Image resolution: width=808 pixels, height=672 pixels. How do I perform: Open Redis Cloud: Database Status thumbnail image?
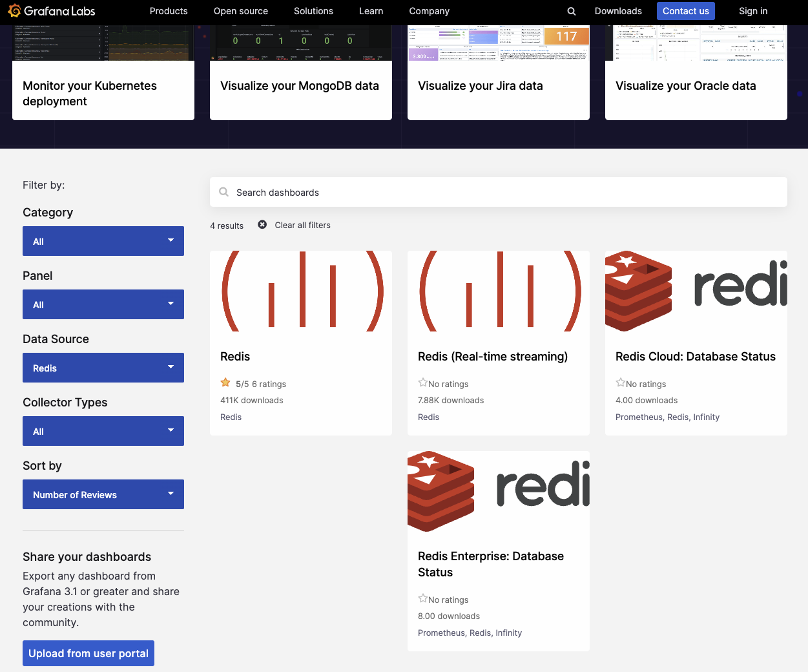[x=696, y=291]
